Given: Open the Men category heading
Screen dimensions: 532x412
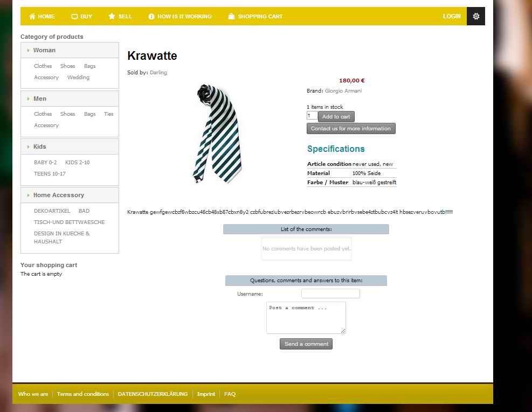Looking at the screenshot, I should [40, 99].
